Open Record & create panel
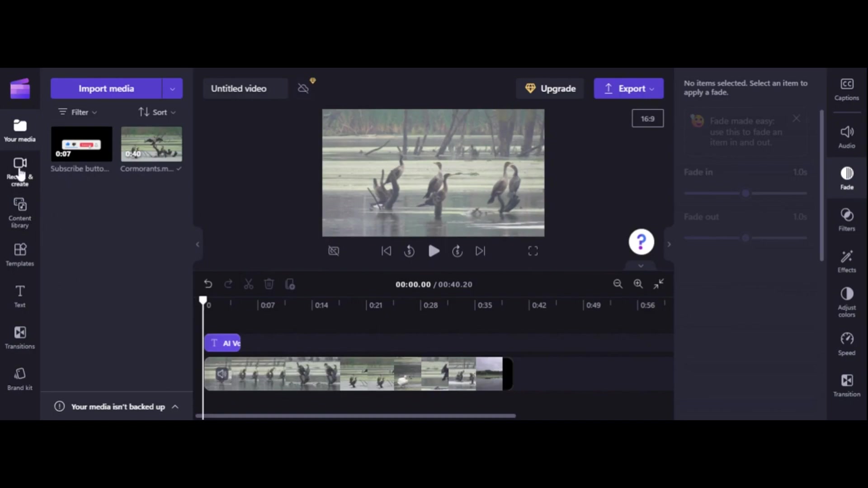868x488 pixels. point(20,172)
